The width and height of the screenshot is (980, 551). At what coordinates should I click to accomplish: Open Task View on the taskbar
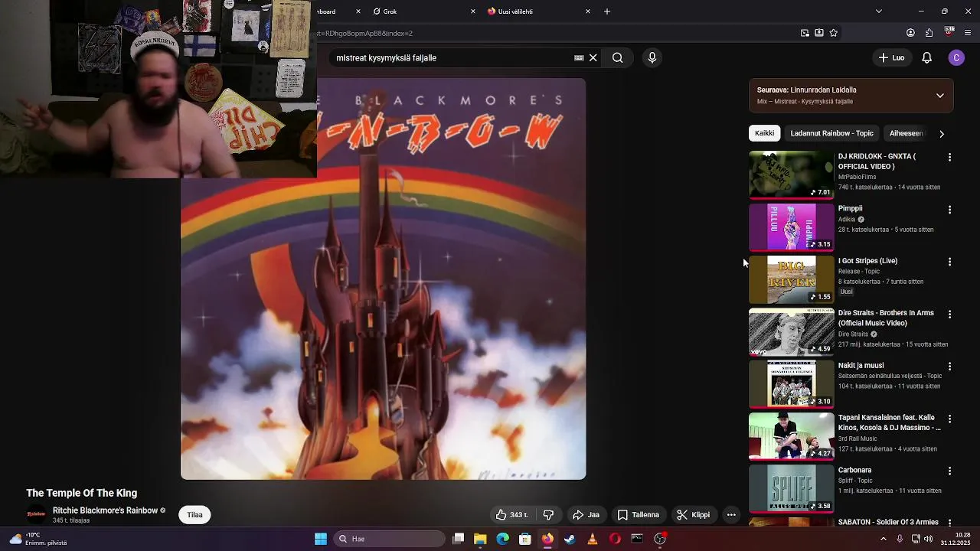click(458, 539)
